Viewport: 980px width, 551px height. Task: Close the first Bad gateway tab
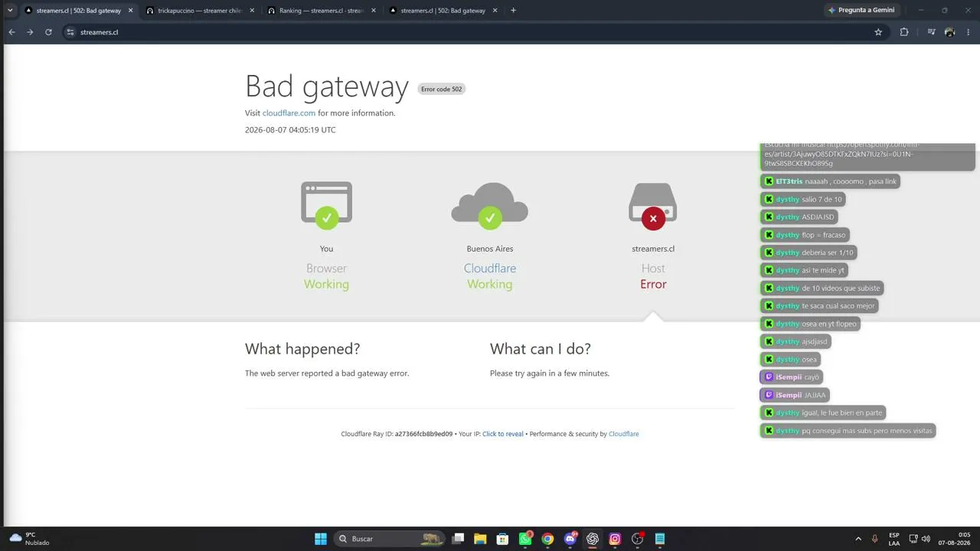click(x=130, y=11)
